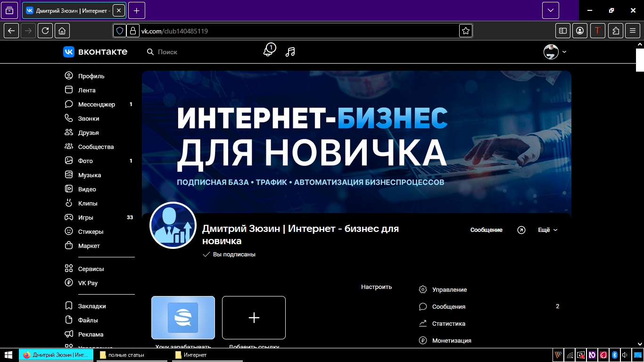Open the tracking protection shield icon
The width and height of the screenshot is (644, 362).
coord(120,31)
